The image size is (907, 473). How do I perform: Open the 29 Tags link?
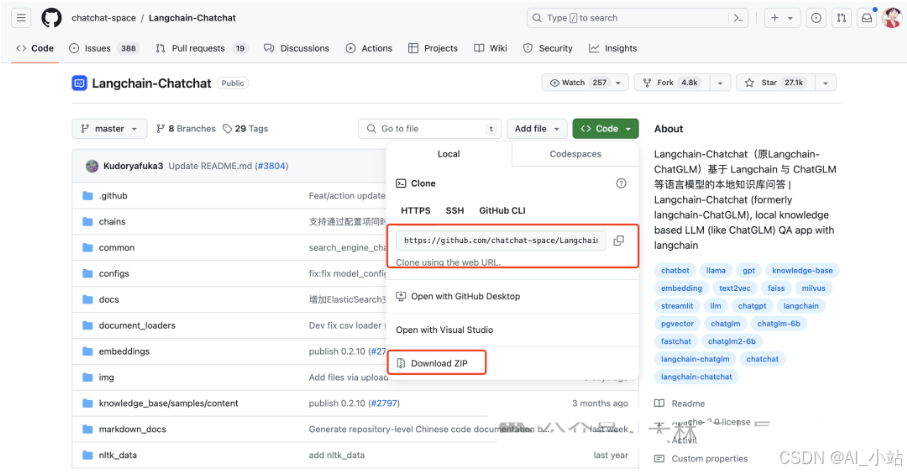(245, 128)
